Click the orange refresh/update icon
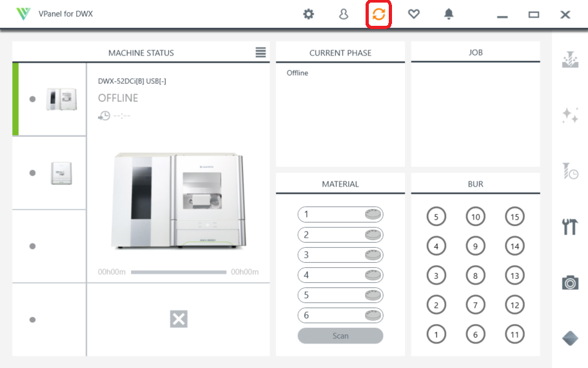 pos(378,14)
